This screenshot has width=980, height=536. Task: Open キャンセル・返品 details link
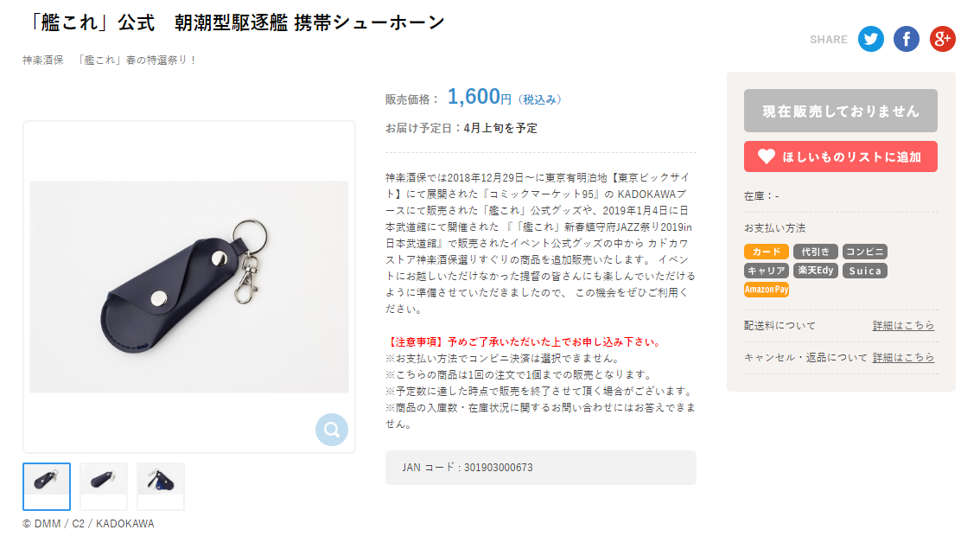point(903,357)
